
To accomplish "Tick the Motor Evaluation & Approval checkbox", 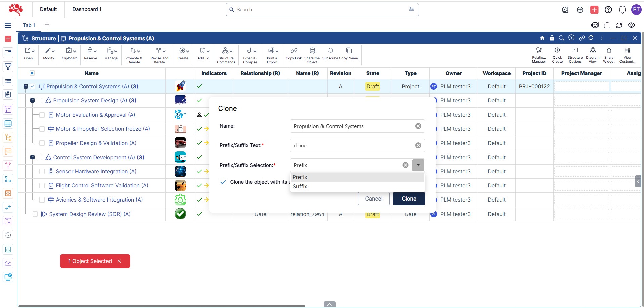I will pos(42,115).
